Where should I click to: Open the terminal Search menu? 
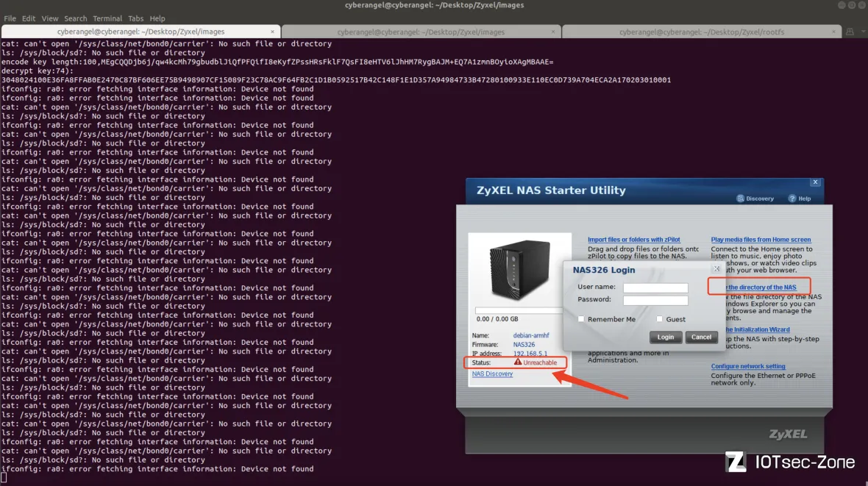75,18
